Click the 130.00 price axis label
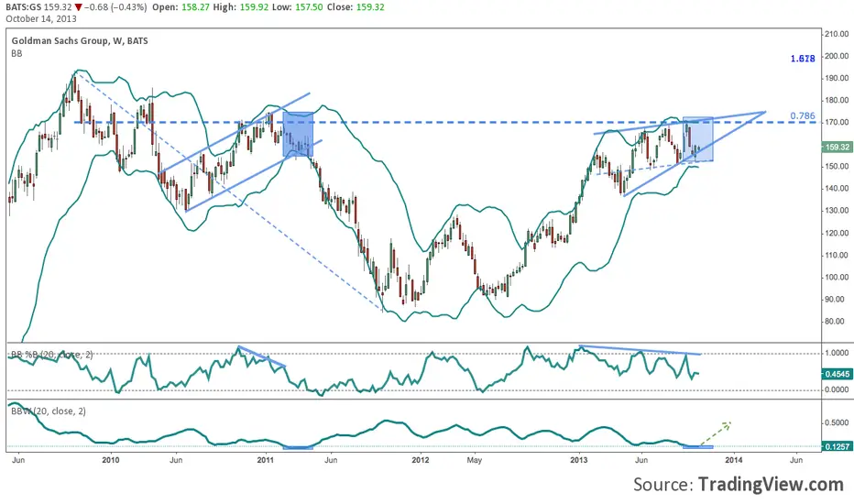 click(x=837, y=211)
